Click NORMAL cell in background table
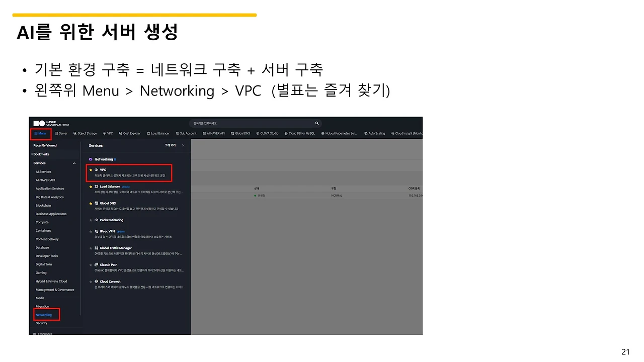Viewport: 644px width, 362px height. [337, 195]
